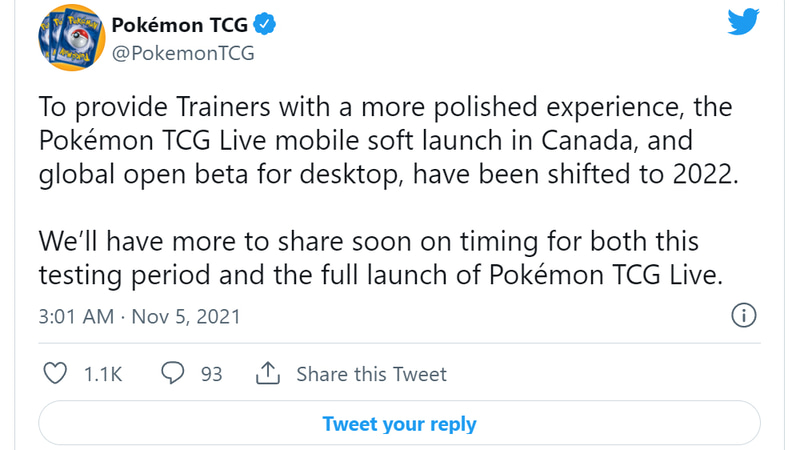This screenshot has height=450, width=800.
Task: Open the @PokemonTCG handle link
Action: [183, 53]
